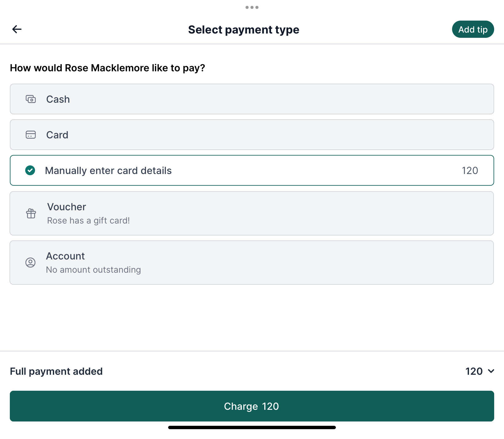Select Cash as payment type
504x439 pixels.
(x=252, y=99)
